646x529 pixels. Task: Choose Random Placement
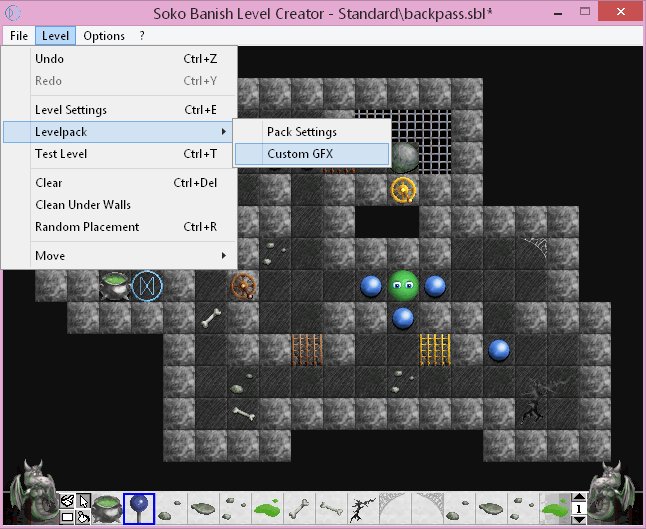[x=119, y=227]
